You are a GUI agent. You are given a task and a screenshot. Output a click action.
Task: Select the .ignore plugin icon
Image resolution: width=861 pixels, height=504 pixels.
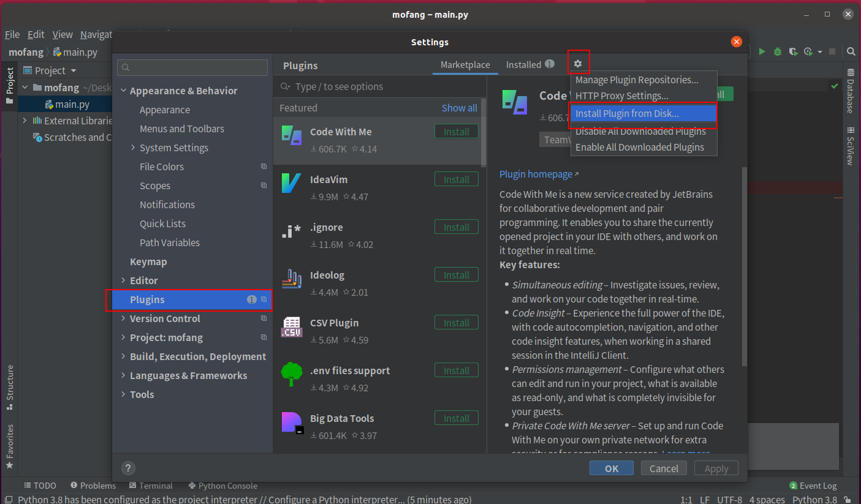(292, 231)
